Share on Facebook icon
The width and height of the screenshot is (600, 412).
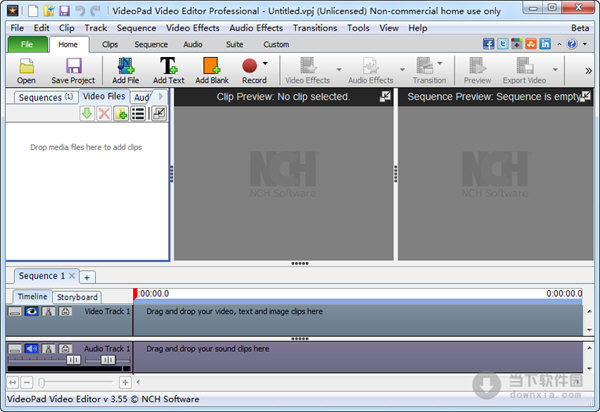coord(488,44)
